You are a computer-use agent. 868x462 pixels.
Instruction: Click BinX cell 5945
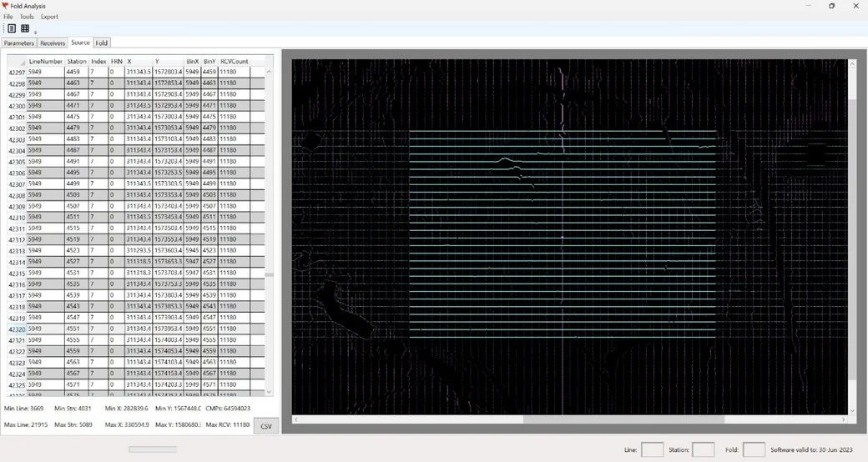(192, 250)
